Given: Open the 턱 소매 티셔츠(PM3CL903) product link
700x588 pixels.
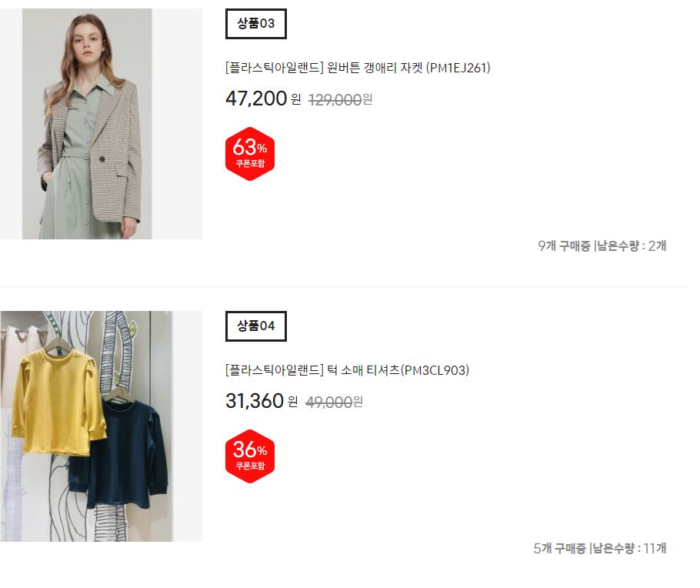Looking at the screenshot, I should pyautogui.click(x=348, y=370).
